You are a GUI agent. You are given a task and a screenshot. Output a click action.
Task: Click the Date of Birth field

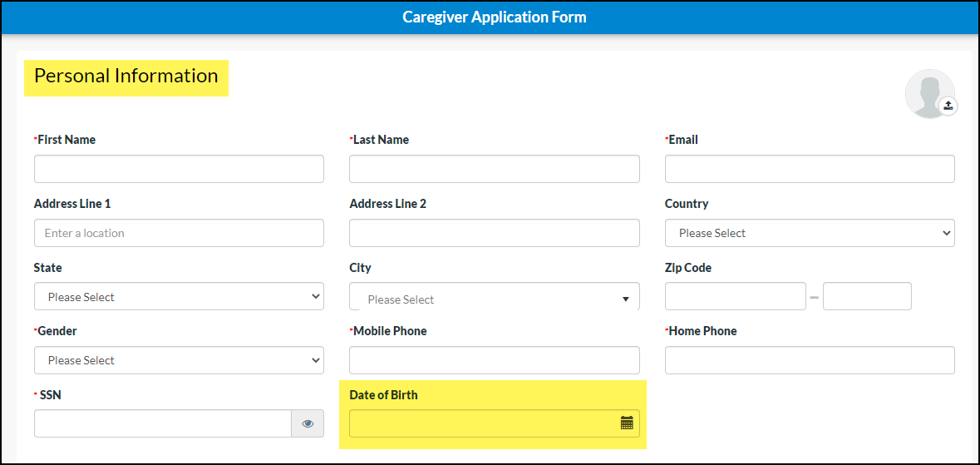pos(482,423)
